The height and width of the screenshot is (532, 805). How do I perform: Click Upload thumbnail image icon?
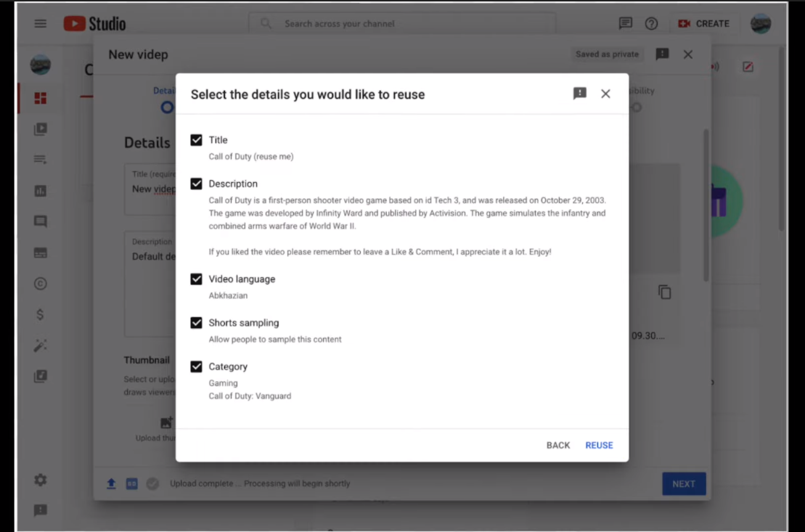tap(166, 422)
